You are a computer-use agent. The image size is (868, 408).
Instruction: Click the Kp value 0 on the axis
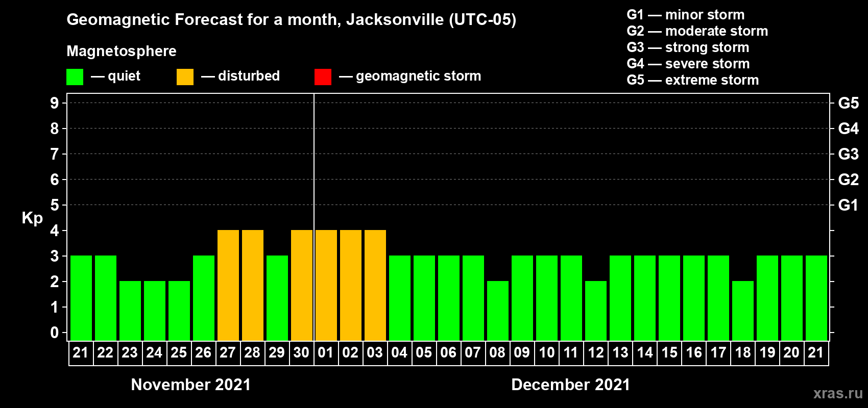tap(55, 333)
